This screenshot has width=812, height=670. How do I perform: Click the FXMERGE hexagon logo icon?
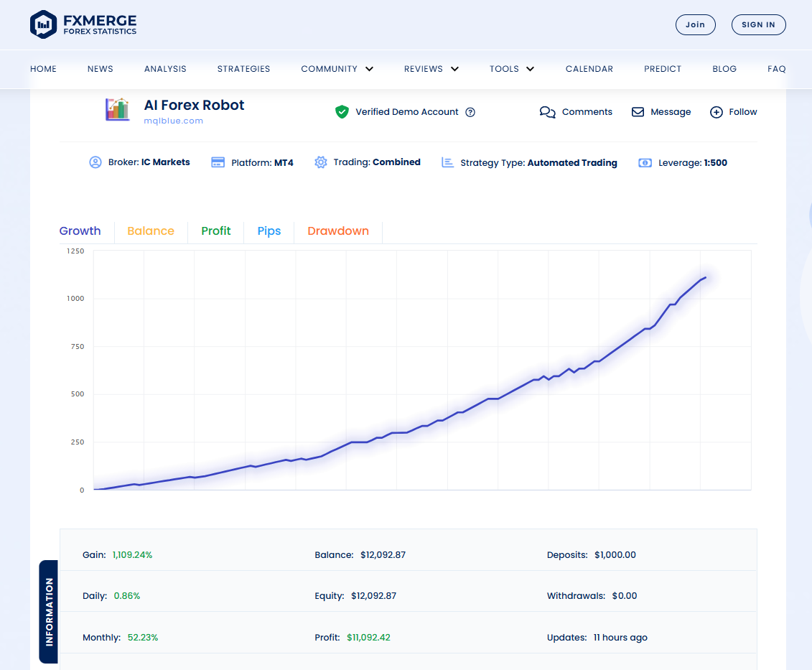click(42, 24)
